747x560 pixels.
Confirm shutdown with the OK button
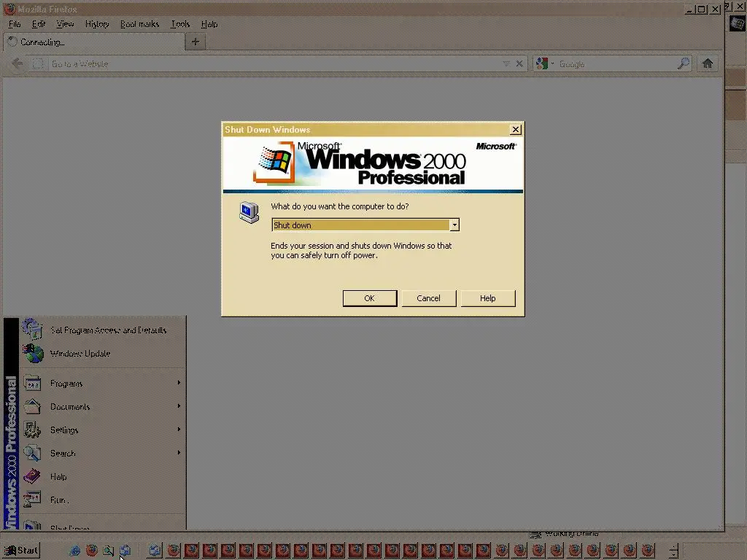pos(369,298)
